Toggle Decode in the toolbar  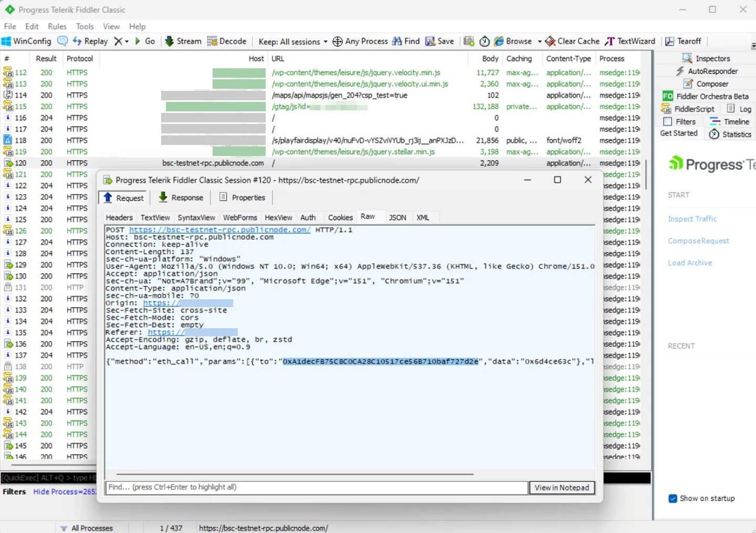(x=227, y=41)
